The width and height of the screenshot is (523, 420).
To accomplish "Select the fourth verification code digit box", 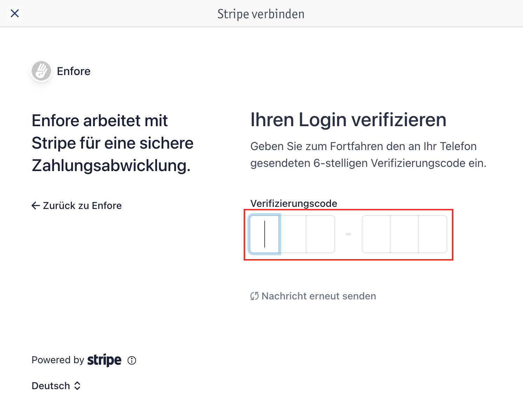I will click(376, 234).
